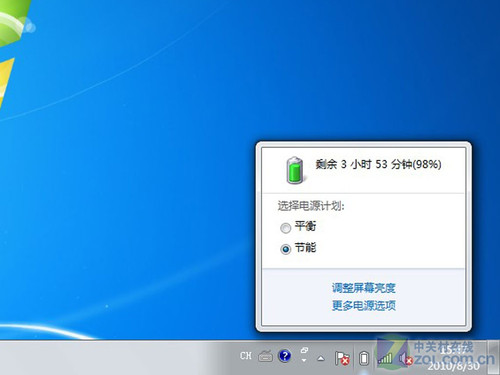The image size is (500, 375).
Task: Click the muted volume speaker icon
Action: tap(406, 359)
